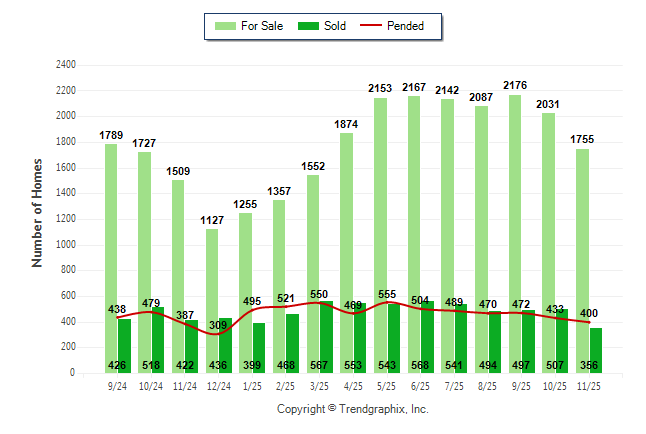Click the 3/25 x-axis month label
The image size is (646, 434).
pyautogui.click(x=319, y=385)
